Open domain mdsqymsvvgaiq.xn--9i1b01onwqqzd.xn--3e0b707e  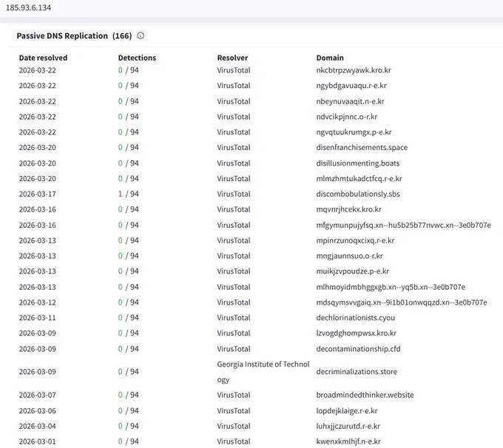[x=402, y=302]
